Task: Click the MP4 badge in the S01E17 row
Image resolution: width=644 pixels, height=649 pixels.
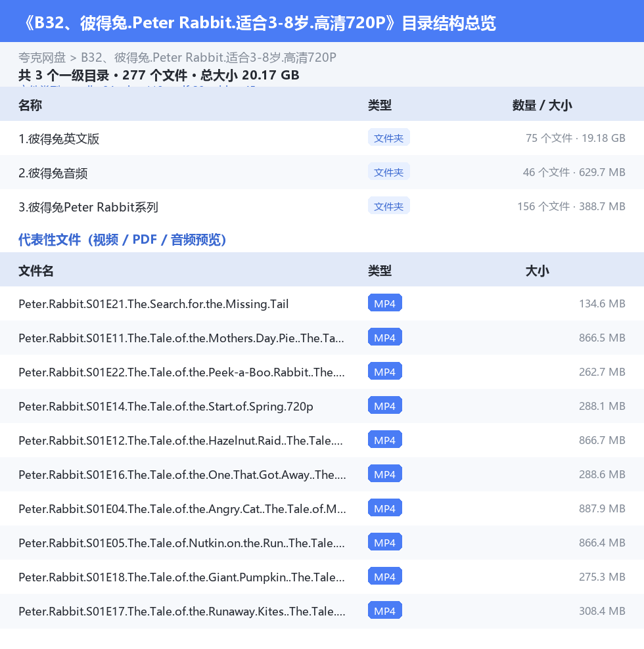Action: point(384,610)
